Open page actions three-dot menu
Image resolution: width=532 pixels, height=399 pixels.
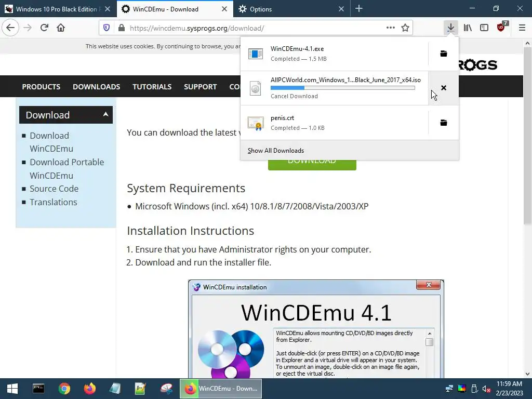tap(391, 28)
